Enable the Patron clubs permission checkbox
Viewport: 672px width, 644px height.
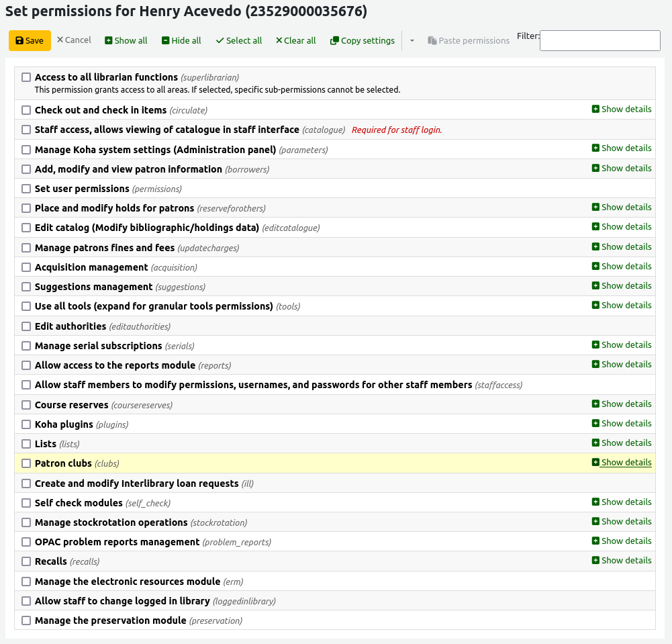click(x=26, y=463)
